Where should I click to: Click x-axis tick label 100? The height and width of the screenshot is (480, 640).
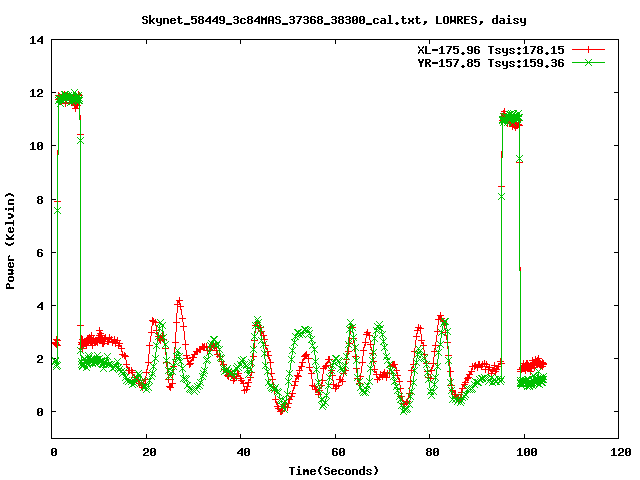click(527, 452)
